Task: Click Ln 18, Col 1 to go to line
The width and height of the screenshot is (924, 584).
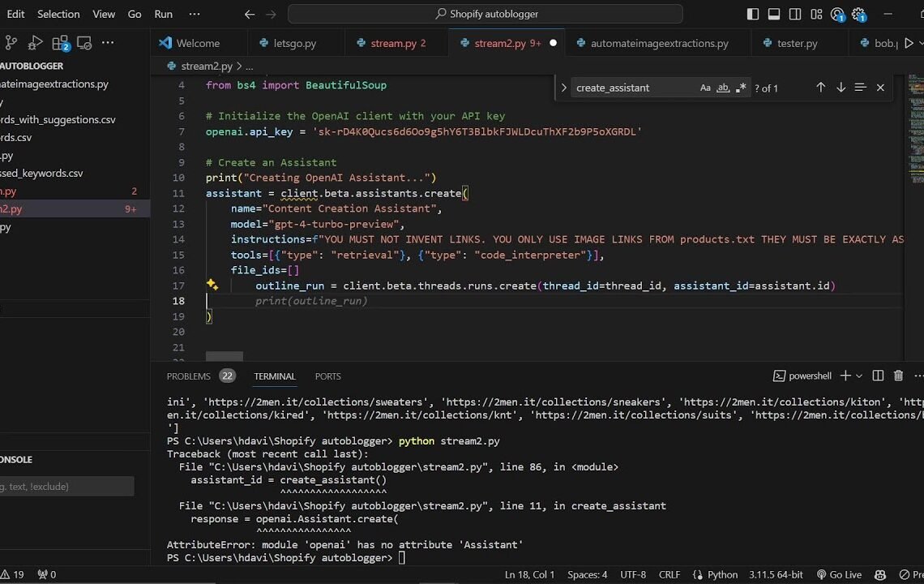Action: point(529,574)
